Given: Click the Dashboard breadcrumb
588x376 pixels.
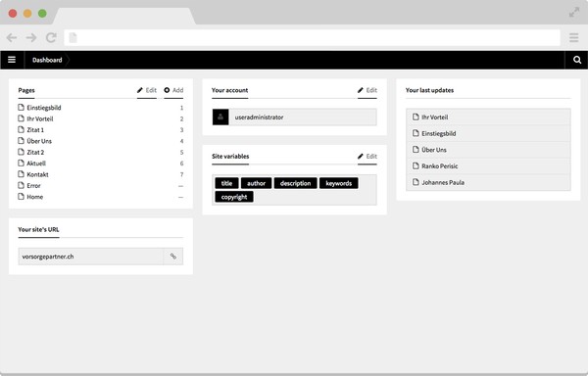Looking at the screenshot, I should 47,60.
